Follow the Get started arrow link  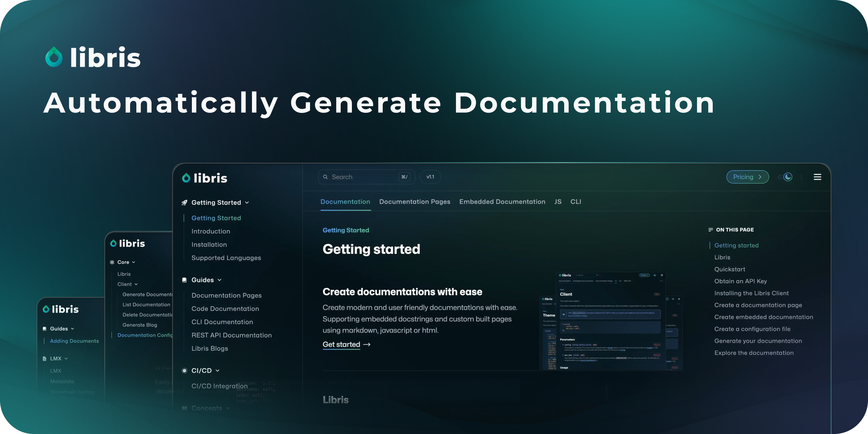(346, 344)
